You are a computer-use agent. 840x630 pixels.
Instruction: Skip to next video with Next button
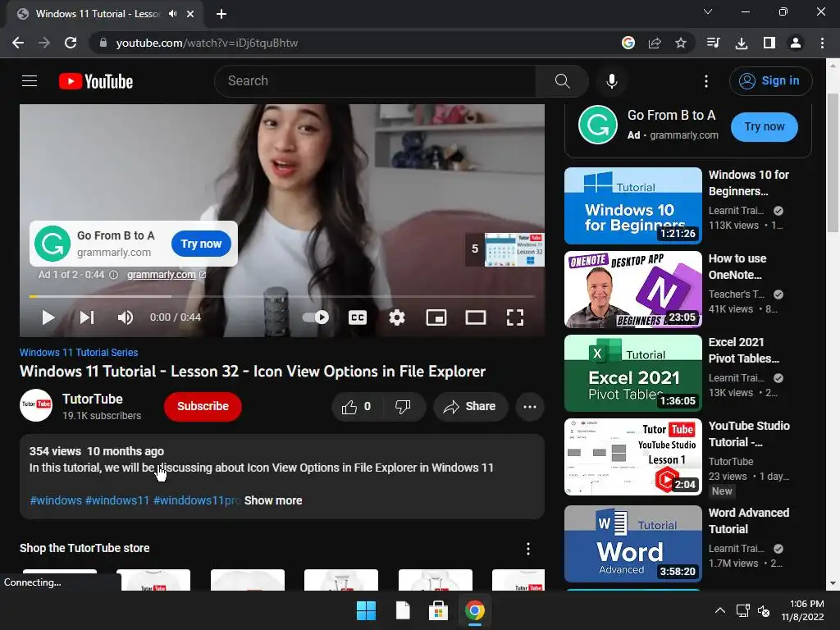coord(87,317)
